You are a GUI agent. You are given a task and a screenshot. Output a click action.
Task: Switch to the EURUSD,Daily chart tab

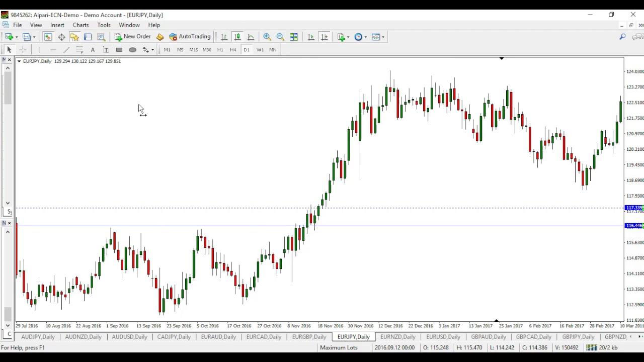(x=443, y=337)
